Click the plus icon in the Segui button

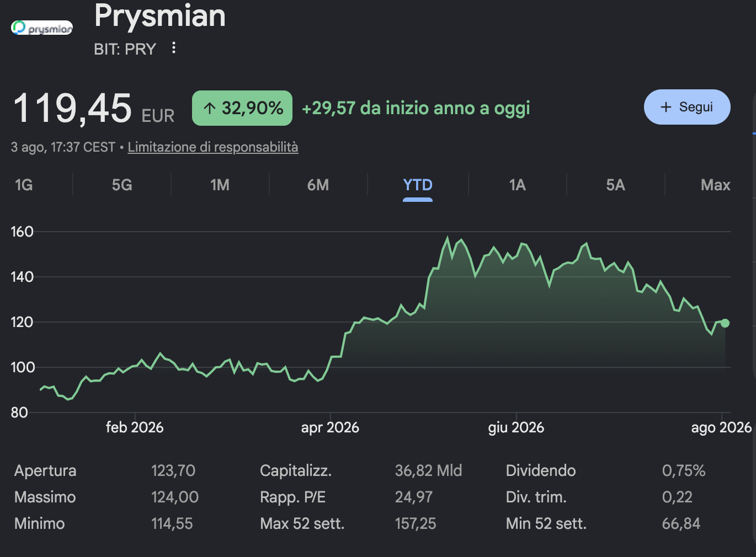coord(666,107)
